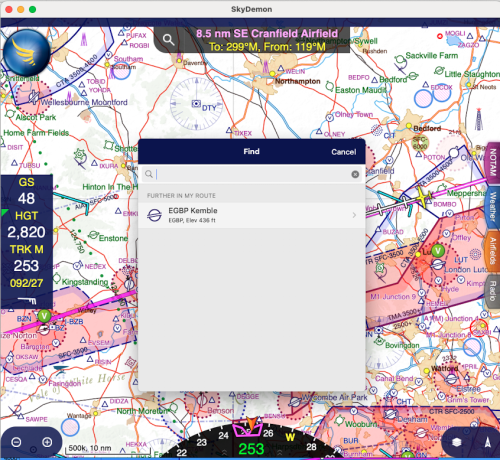Click the green 253 heading on compass
Screen dimensions: 500x460
click(x=251, y=449)
